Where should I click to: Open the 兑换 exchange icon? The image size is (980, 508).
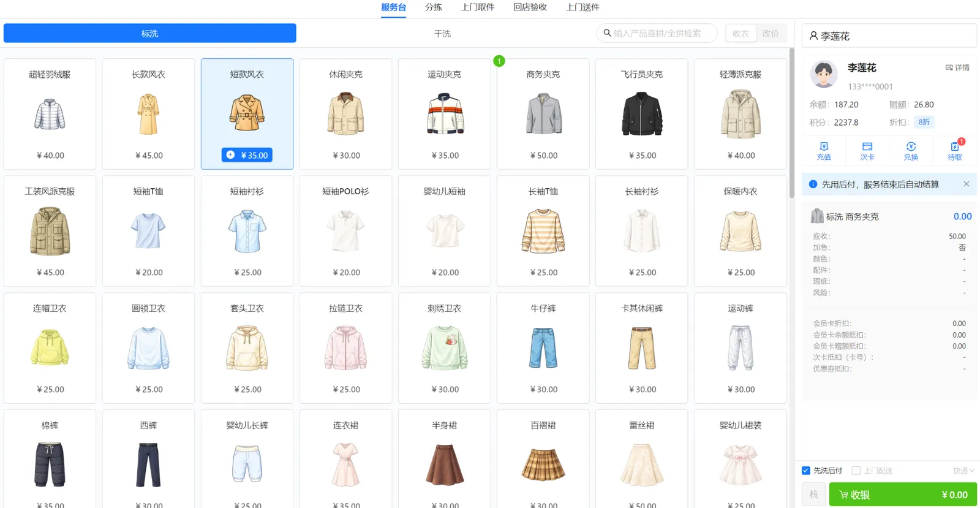(x=911, y=151)
